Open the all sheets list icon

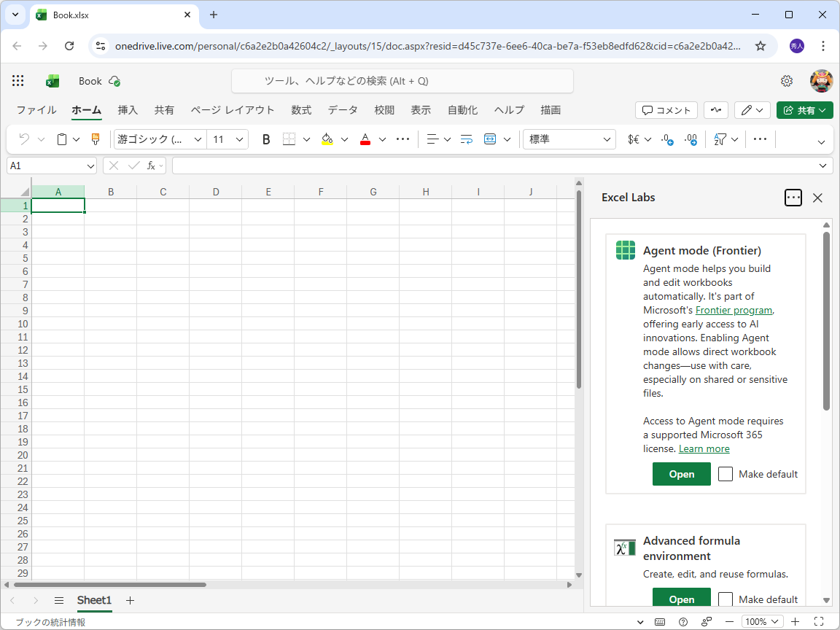pos(59,601)
